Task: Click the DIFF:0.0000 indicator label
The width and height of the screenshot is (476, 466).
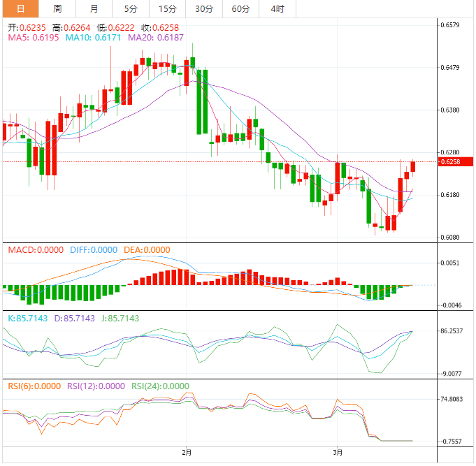Action: click(x=94, y=250)
